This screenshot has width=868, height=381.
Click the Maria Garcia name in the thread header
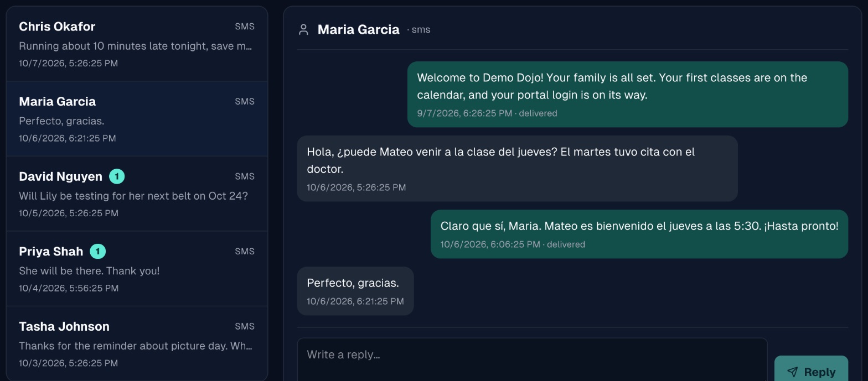coord(358,30)
